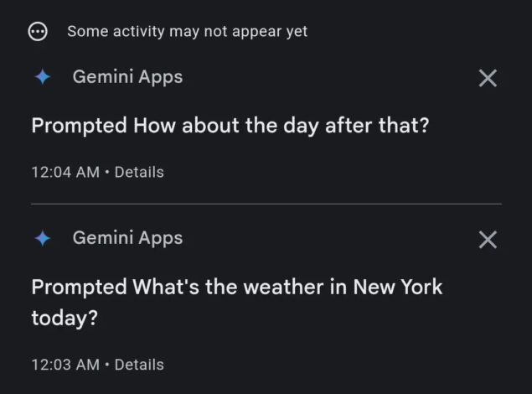This screenshot has width=532, height=394.
Task: Click 'Prompted' word in the weather entry
Action: (80, 287)
